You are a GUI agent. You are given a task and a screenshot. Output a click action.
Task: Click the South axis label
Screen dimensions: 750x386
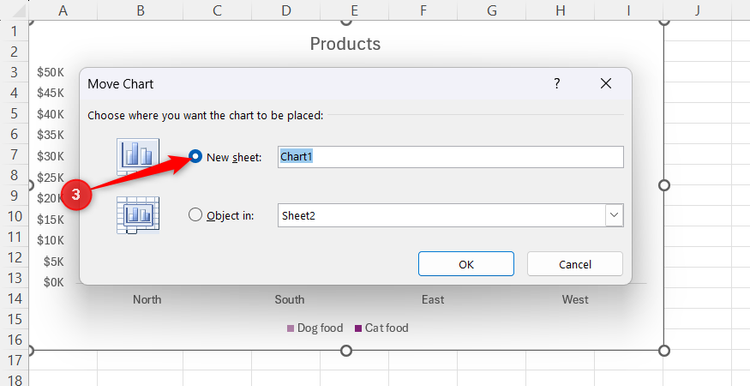tap(289, 299)
